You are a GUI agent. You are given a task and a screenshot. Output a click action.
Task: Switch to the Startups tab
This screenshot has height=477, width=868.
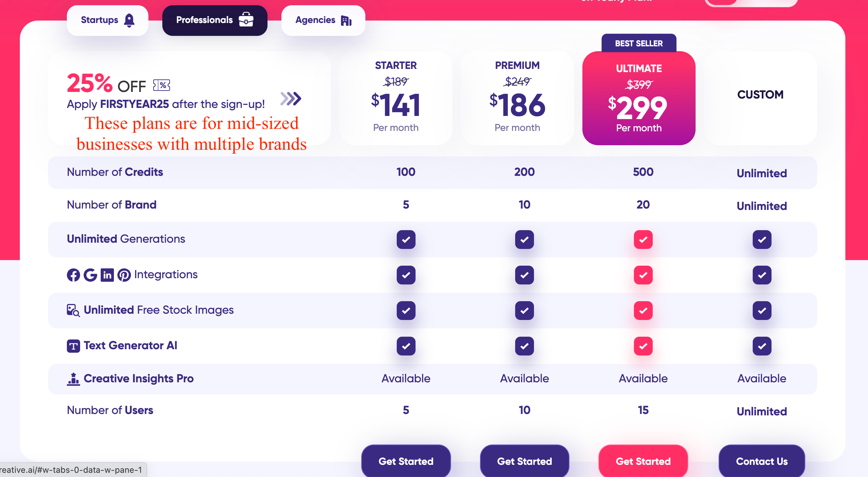pyautogui.click(x=107, y=20)
